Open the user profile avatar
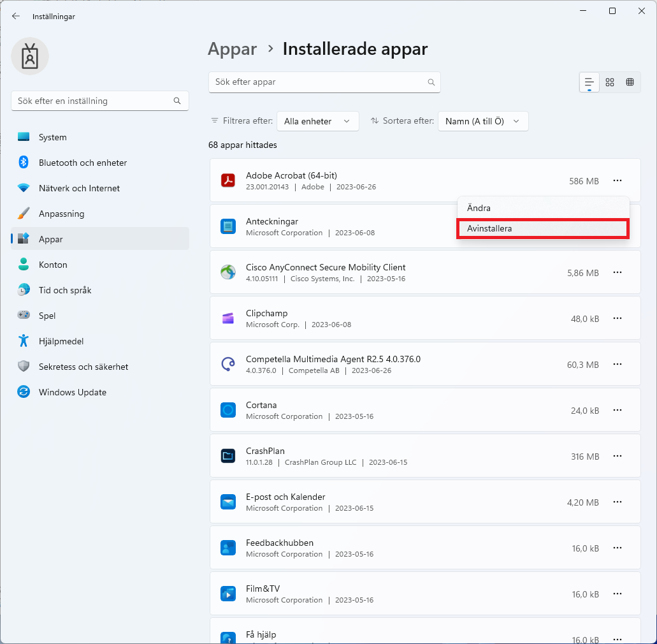657x644 pixels. (30, 56)
